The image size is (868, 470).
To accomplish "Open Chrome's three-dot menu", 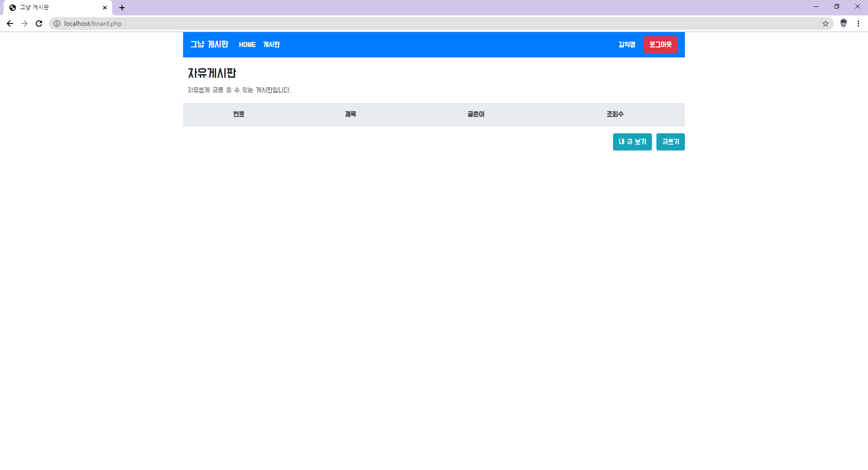I will point(859,23).
